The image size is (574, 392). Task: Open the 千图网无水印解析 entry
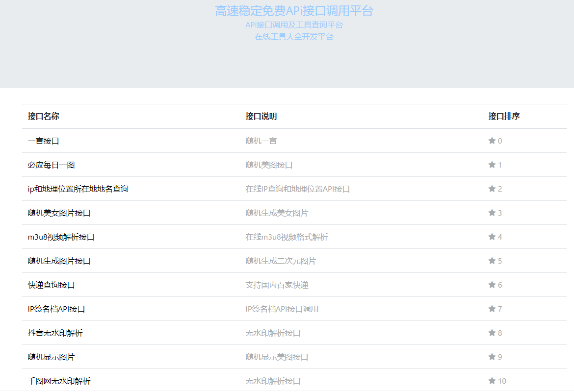[59, 381]
